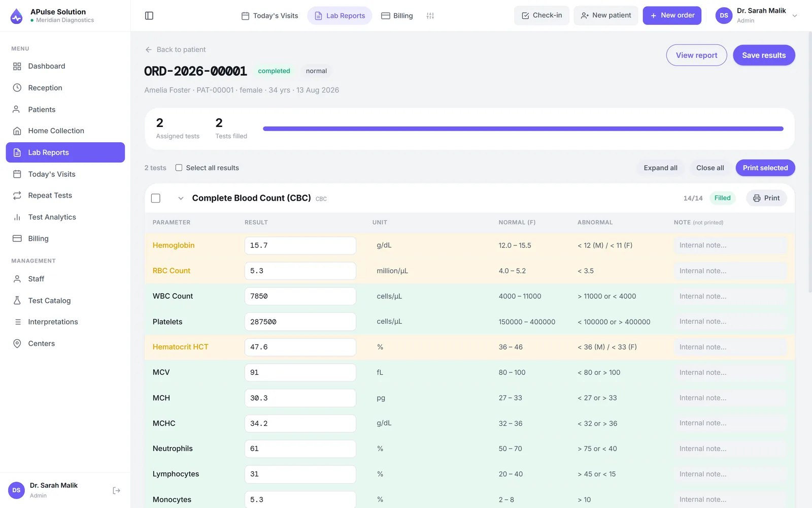Viewport: 812px width, 508px height.
Task: Click the ORD-2026-00001 order heading
Action: 195,71
